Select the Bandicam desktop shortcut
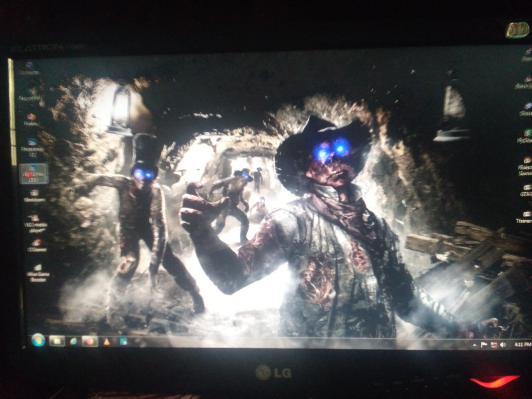The height and width of the screenshot is (399, 532). point(34,195)
